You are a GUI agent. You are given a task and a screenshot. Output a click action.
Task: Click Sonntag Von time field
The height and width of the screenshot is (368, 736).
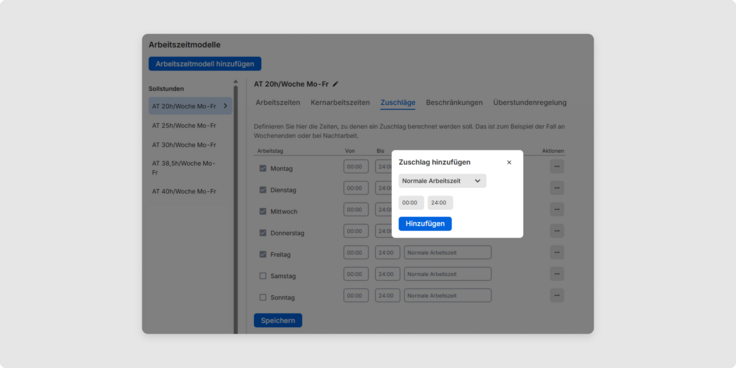(x=356, y=296)
